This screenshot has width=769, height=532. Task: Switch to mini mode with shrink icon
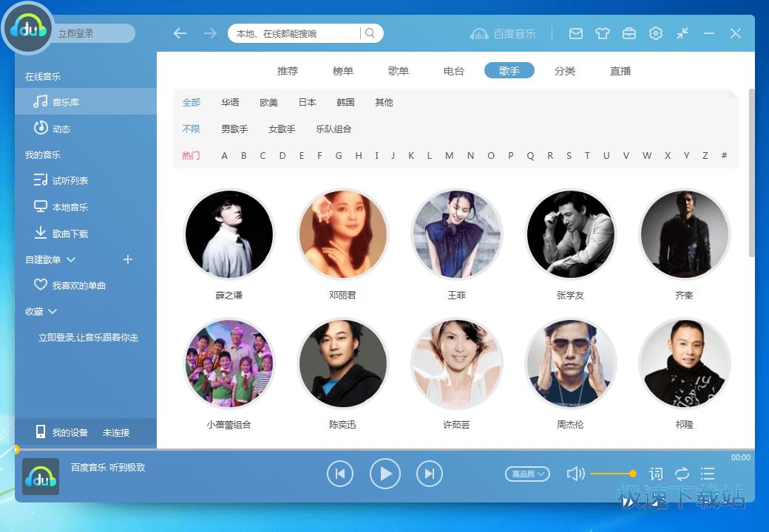682,33
